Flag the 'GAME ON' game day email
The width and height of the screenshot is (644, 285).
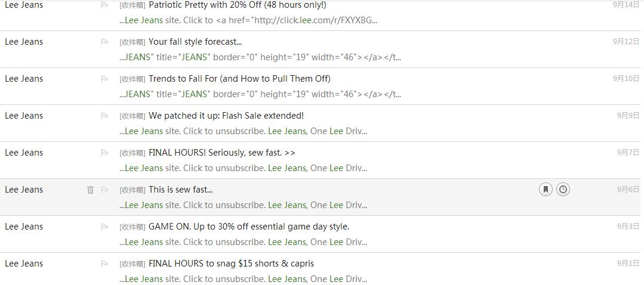[104, 227]
